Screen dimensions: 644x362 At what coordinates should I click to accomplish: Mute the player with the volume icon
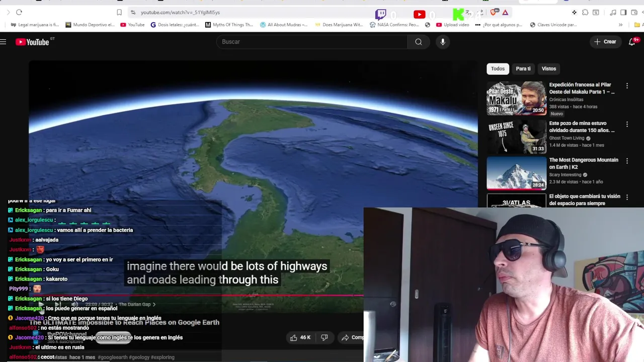click(x=74, y=305)
